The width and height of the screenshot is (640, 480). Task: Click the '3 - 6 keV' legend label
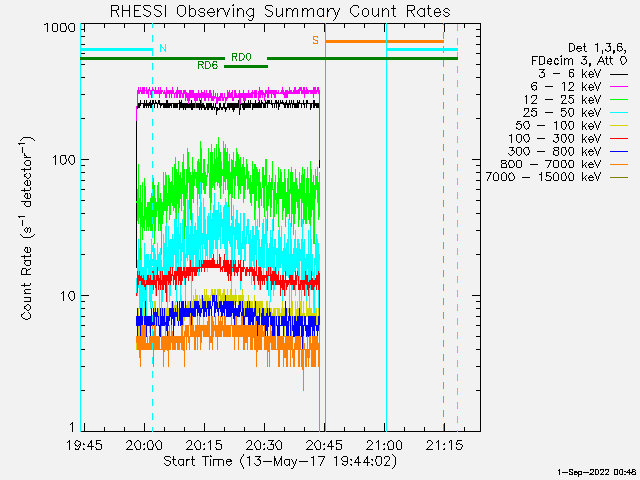[570, 74]
